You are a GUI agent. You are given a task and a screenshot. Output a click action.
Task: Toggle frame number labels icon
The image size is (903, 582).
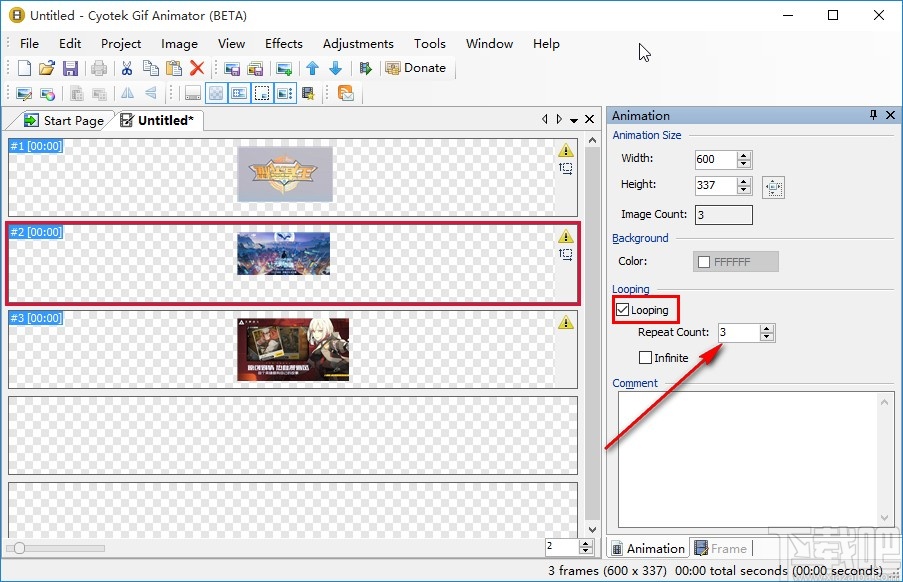click(239, 93)
